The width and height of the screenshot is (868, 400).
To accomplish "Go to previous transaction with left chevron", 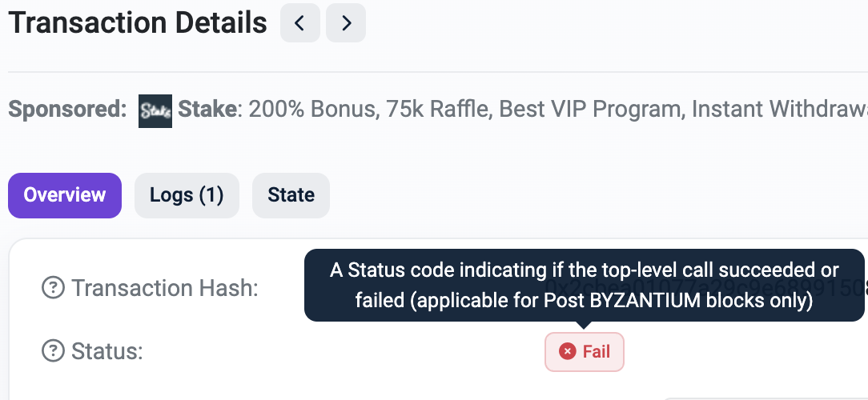I will (300, 22).
